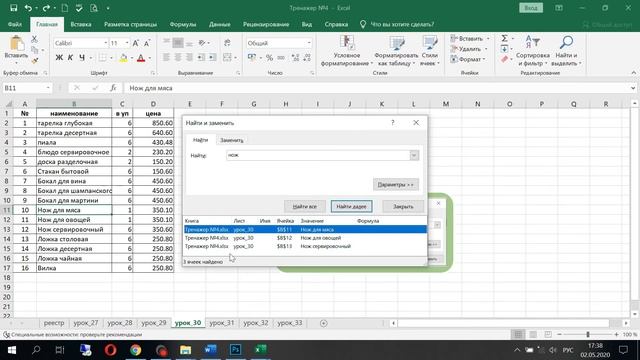Select result row Нож сервировочный

305,246
